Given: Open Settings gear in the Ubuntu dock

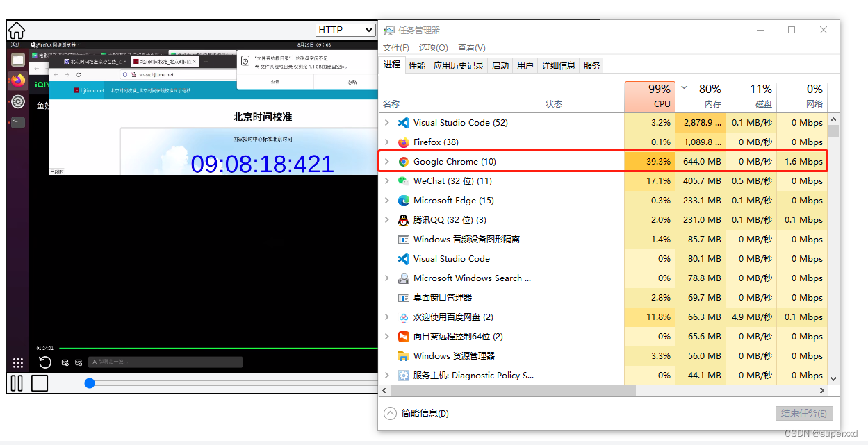Looking at the screenshot, I should tap(18, 101).
